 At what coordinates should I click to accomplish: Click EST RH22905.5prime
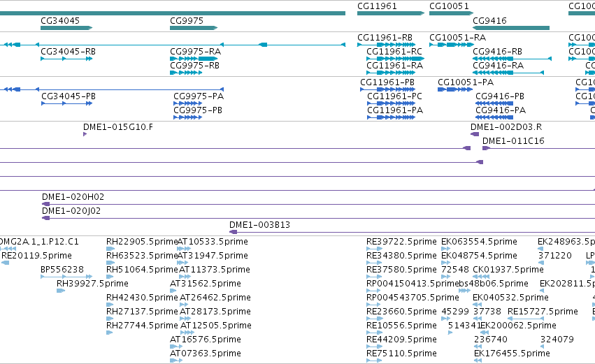pyautogui.click(x=110, y=249)
